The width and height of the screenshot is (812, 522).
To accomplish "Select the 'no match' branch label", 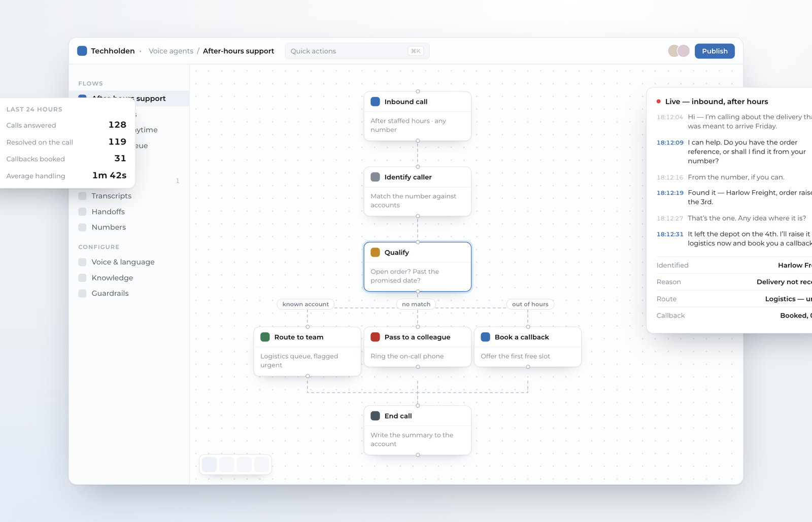I will click(416, 304).
